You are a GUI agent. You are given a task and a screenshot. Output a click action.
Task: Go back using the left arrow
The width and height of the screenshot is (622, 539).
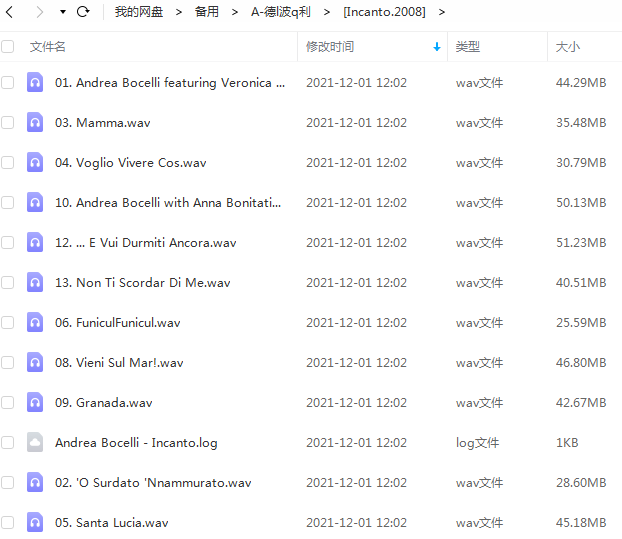pos(14,12)
